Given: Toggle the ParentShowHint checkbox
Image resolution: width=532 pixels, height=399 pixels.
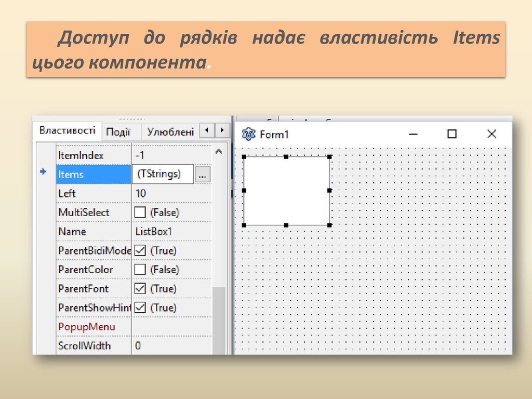Looking at the screenshot, I should 140,308.
